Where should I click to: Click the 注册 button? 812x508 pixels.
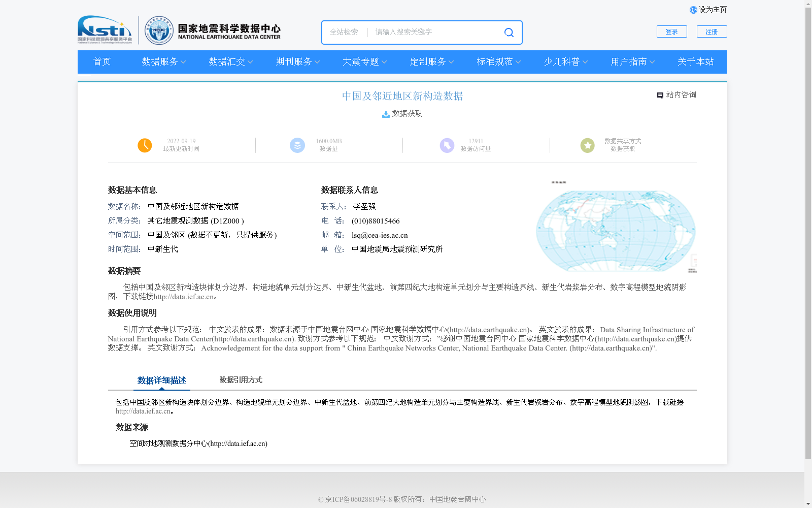712,31
